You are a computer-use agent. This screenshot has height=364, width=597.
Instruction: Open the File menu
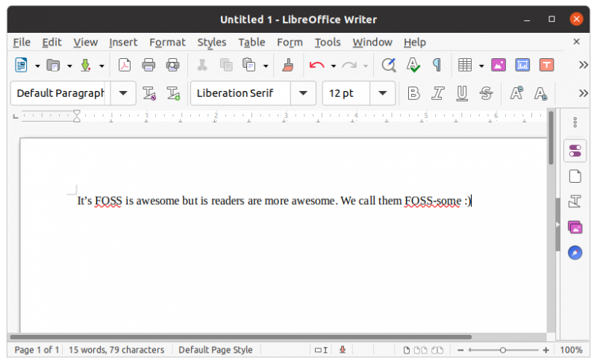click(22, 43)
